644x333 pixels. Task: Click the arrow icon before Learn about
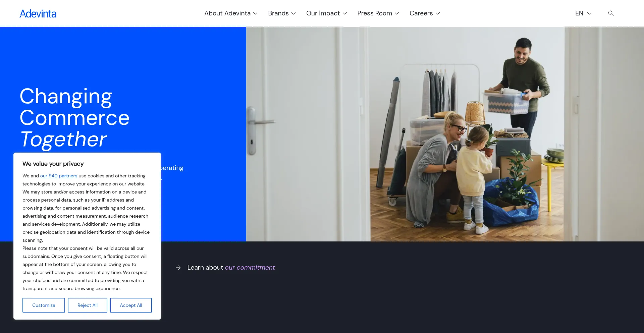coord(178,268)
